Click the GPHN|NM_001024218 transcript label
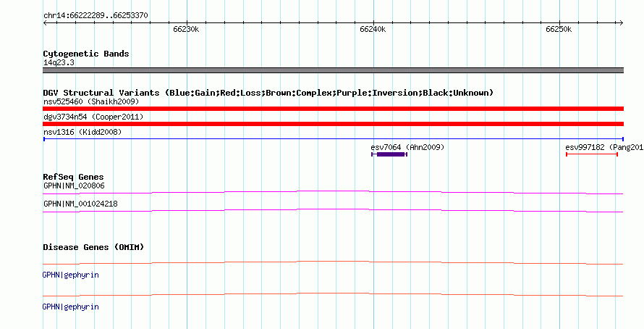Image resolution: width=644 pixels, height=329 pixels. 80,204
